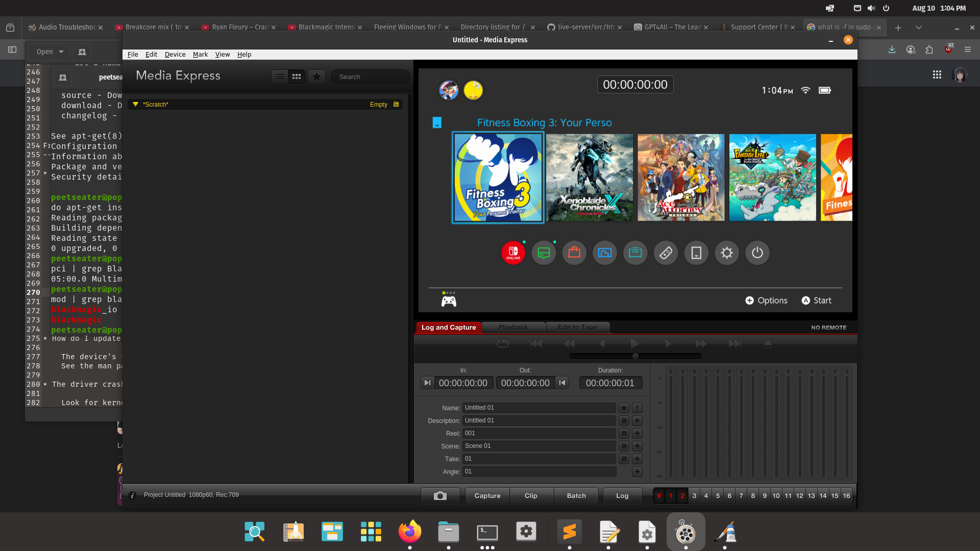This screenshot has width=980, height=551.
Task: Switch to the Edit to Tape tab
Action: 577,327
